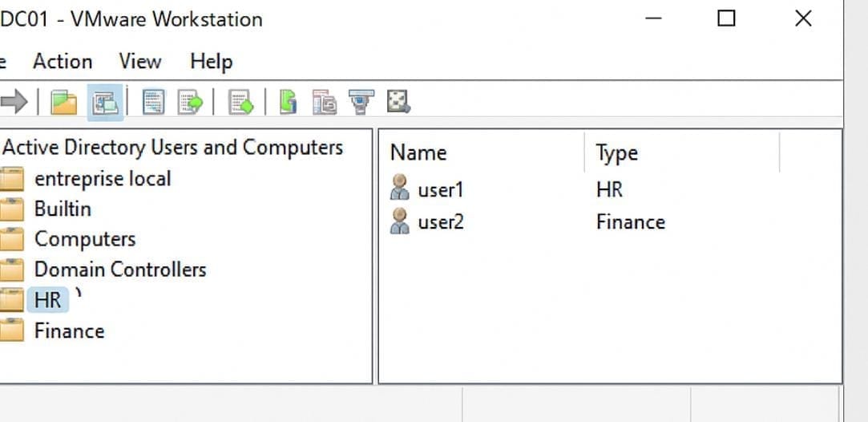Open the Help menu
This screenshot has width=868, height=422.
pyautogui.click(x=212, y=62)
